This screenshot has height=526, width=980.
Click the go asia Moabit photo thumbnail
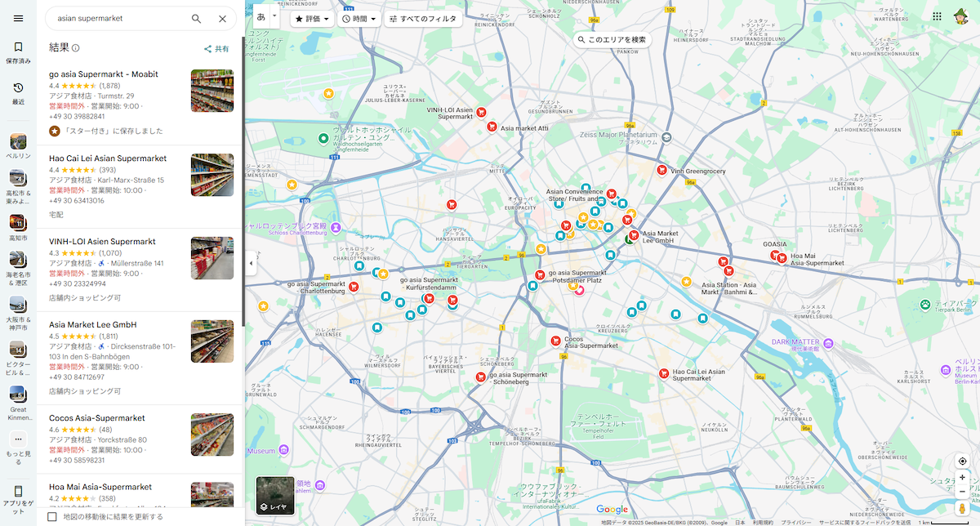pos(212,91)
